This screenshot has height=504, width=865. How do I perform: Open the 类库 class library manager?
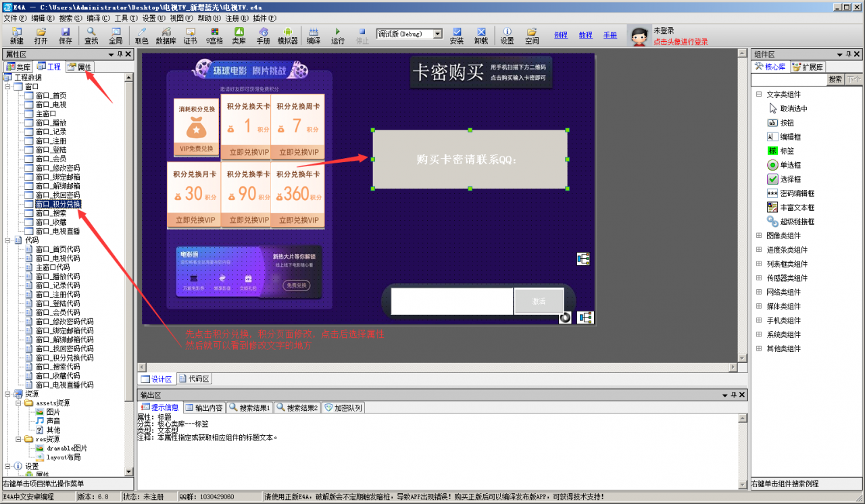pos(240,34)
